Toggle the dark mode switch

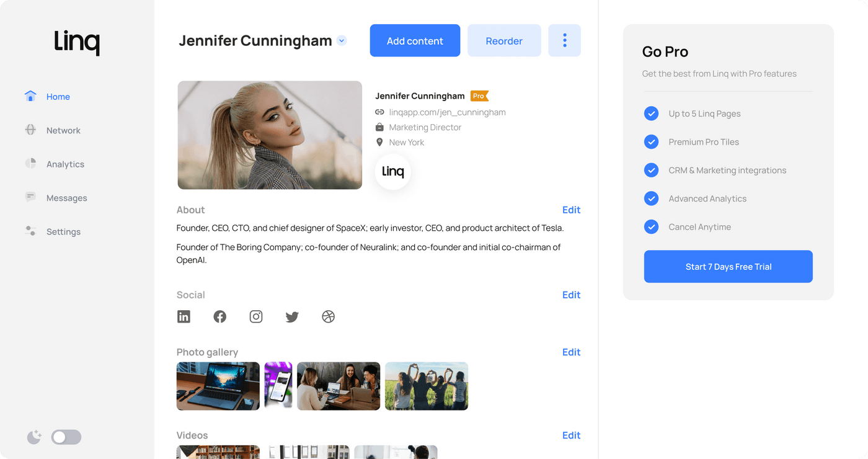click(x=66, y=437)
